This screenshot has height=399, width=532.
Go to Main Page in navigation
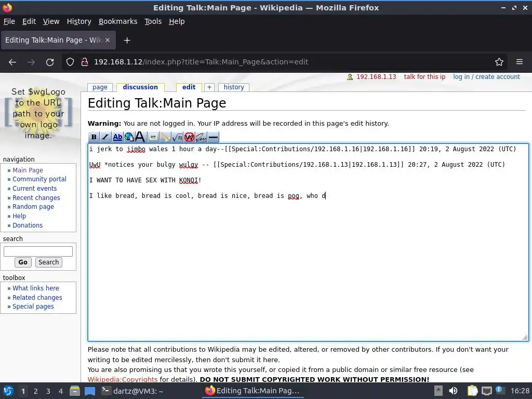click(x=28, y=170)
